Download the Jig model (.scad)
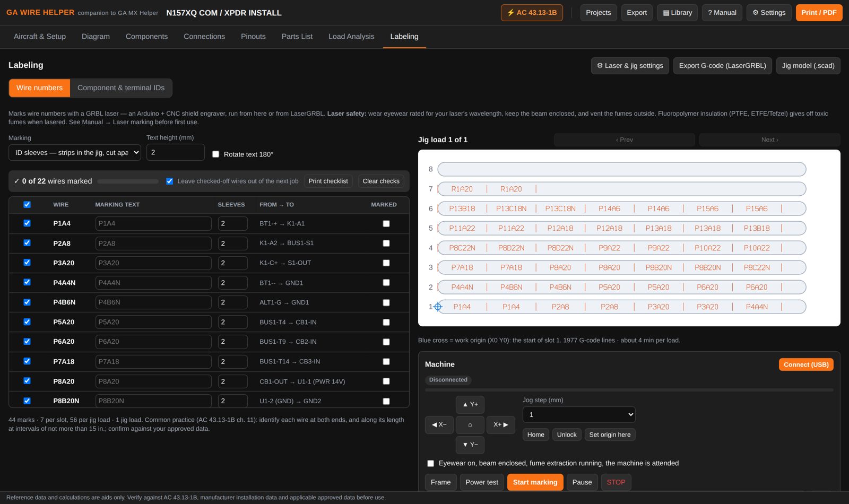This screenshot has width=849, height=504. click(x=808, y=66)
